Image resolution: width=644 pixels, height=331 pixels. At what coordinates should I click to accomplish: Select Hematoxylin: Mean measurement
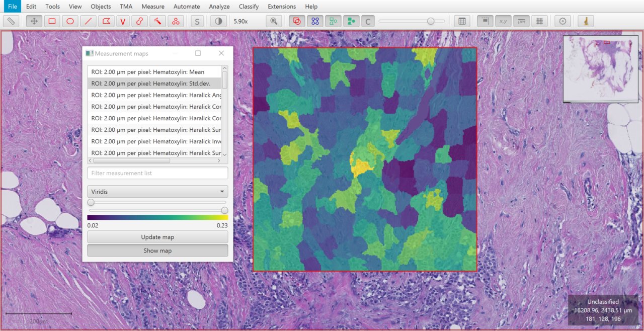pos(154,72)
